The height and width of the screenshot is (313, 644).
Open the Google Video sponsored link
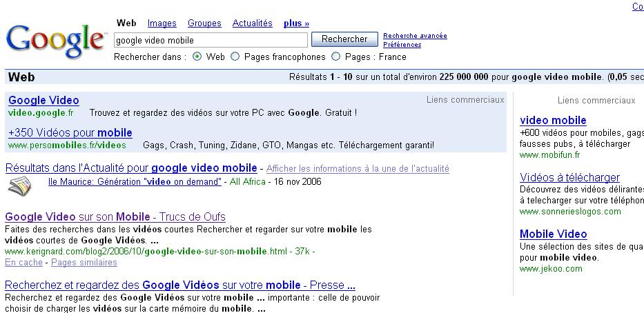(43, 100)
